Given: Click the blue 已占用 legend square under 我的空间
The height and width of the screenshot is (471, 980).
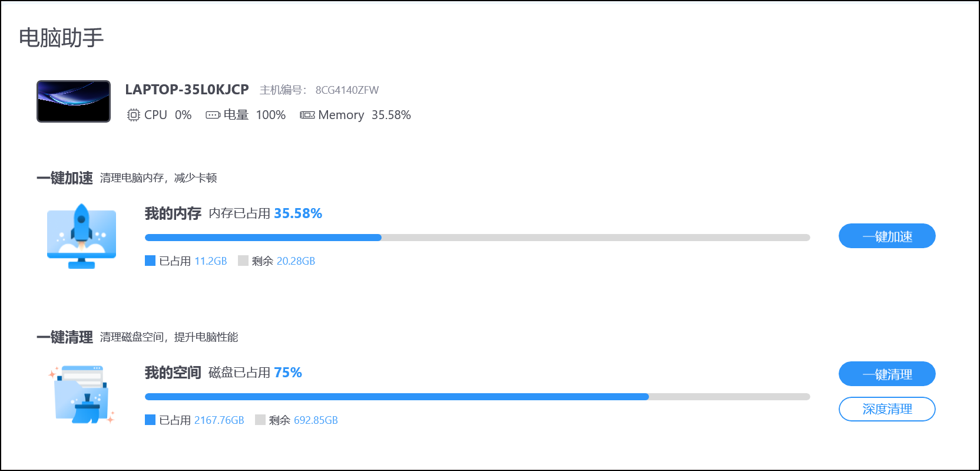Looking at the screenshot, I should click(149, 420).
